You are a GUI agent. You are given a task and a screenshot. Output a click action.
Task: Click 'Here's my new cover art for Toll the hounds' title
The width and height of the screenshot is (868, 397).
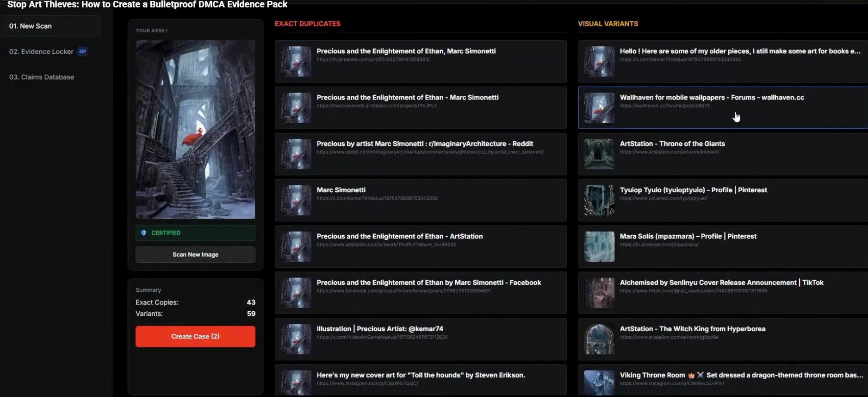[x=421, y=375]
